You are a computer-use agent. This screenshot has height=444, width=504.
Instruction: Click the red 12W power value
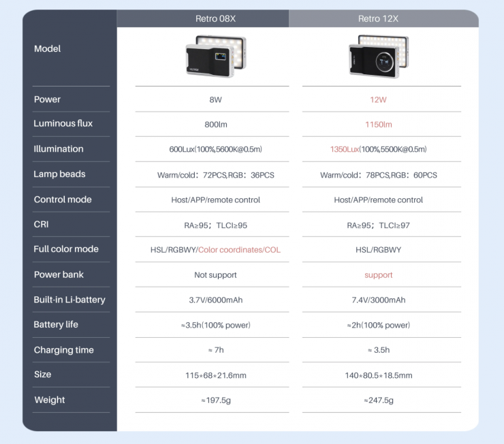pos(378,99)
